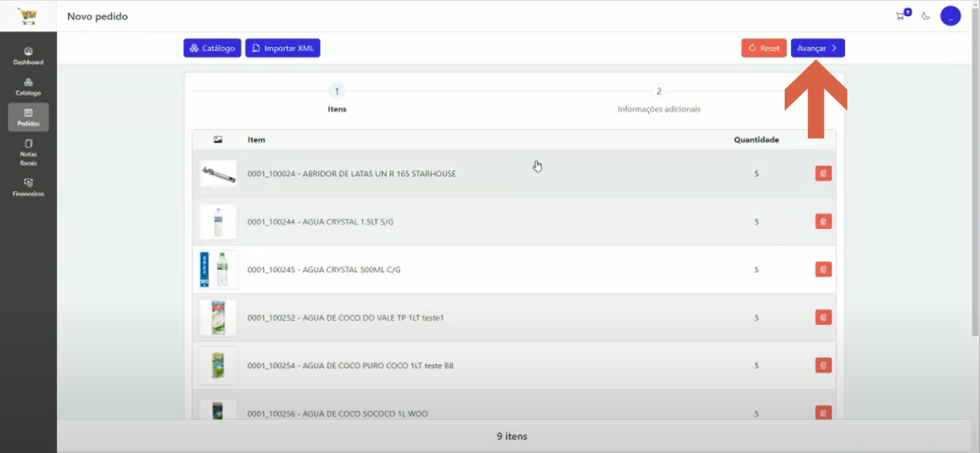Open AGUA CRYSTAL 1.5LT thumbnail
The width and height of the screenshot is (980, 453).
click(218, 221)
